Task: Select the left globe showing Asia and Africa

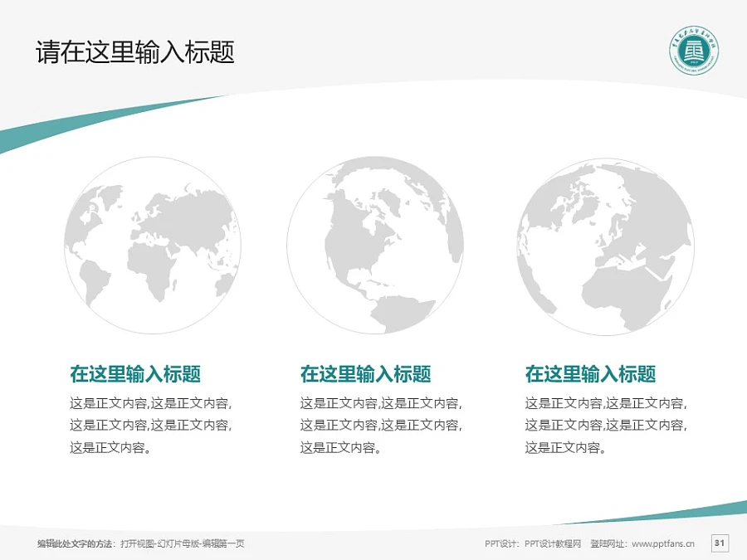Action: [x=153, y=246]
